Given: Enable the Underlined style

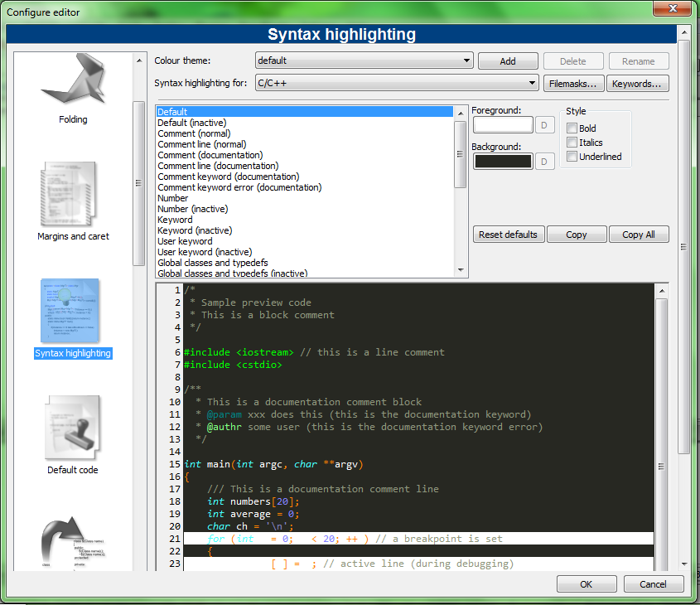Looking at the screenshot, I should click(x=571, y=157).
